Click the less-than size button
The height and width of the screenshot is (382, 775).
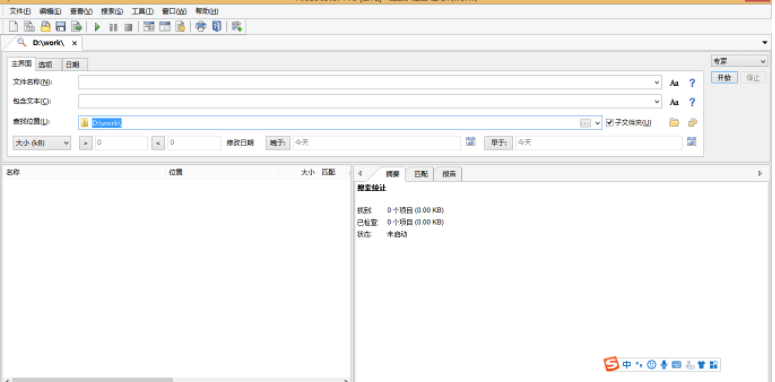coord(158,143)
